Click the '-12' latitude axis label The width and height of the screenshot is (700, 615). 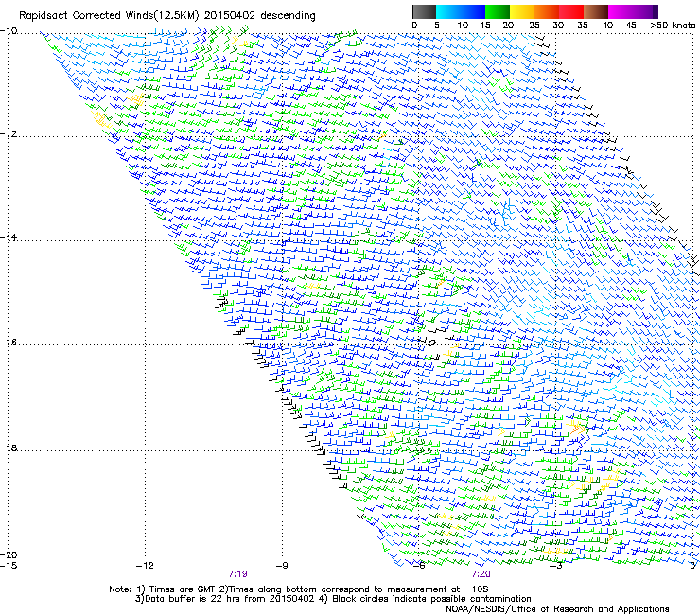pyautogui.click(x=9, y=134)
